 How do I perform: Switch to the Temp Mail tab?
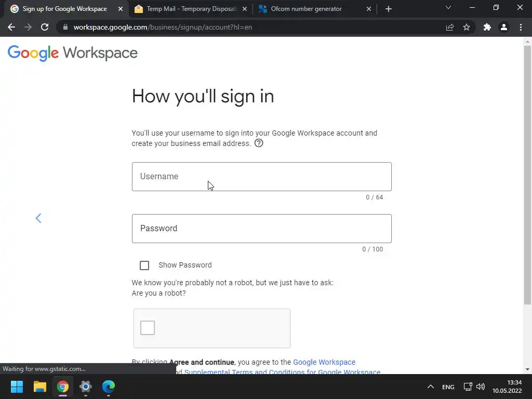point(191,9)
